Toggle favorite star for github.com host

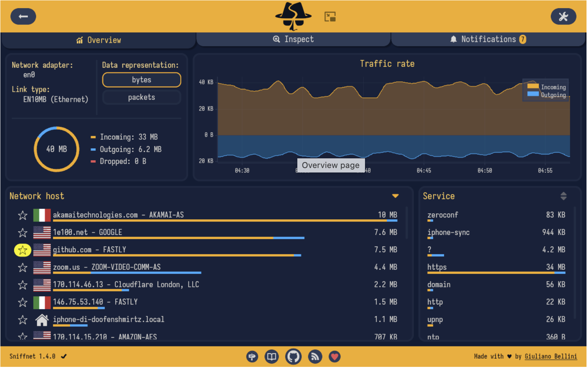coord(23,250)
